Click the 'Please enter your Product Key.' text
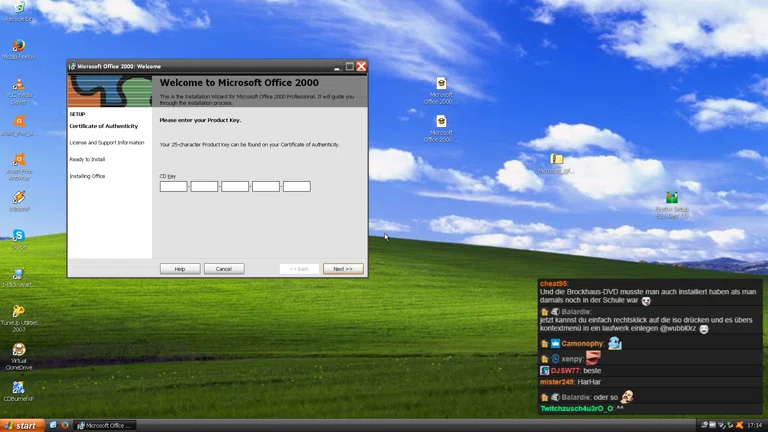The height and width of the screenshot is (432, 768). (x=200, y=120)
